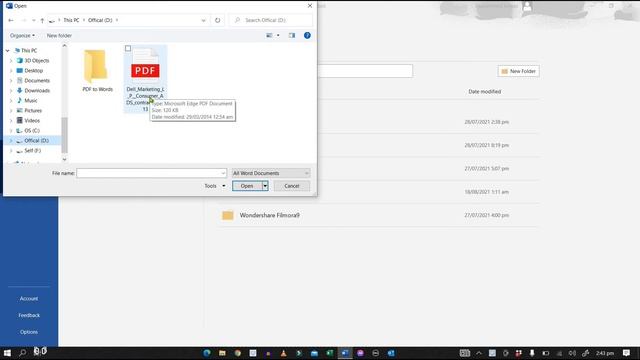Open Excel from the taskbar
Viewport: 640px width, 360px height.
tap(329, 353)
